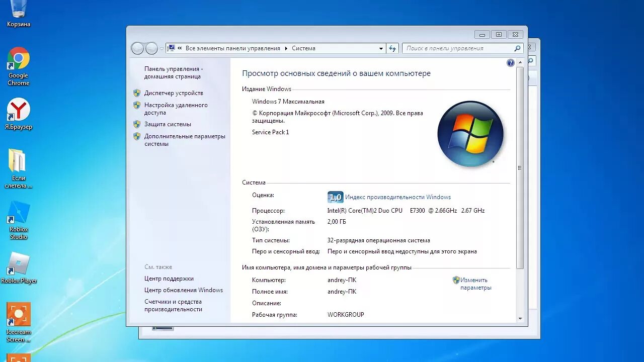Screen dimensions: 644x362
Task: Open the Recycle Bin (Корзина) desktop icon
Action: coord(19,14)
